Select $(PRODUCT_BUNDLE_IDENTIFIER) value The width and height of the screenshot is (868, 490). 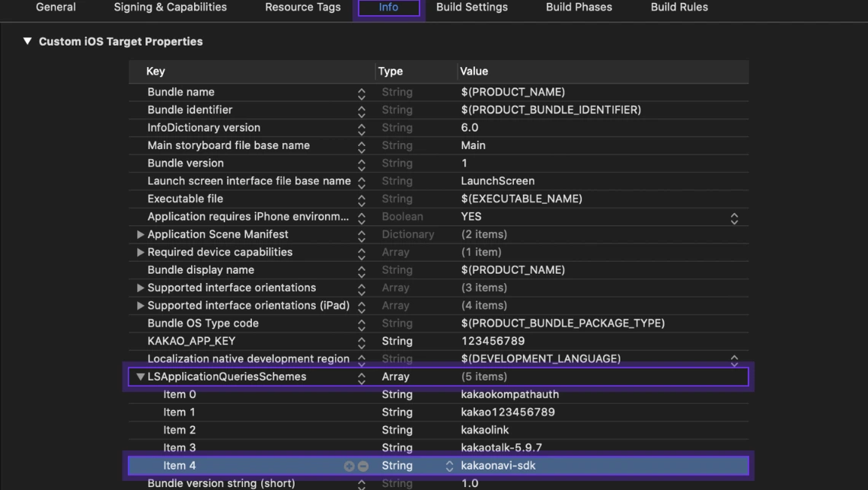(550, 110)
